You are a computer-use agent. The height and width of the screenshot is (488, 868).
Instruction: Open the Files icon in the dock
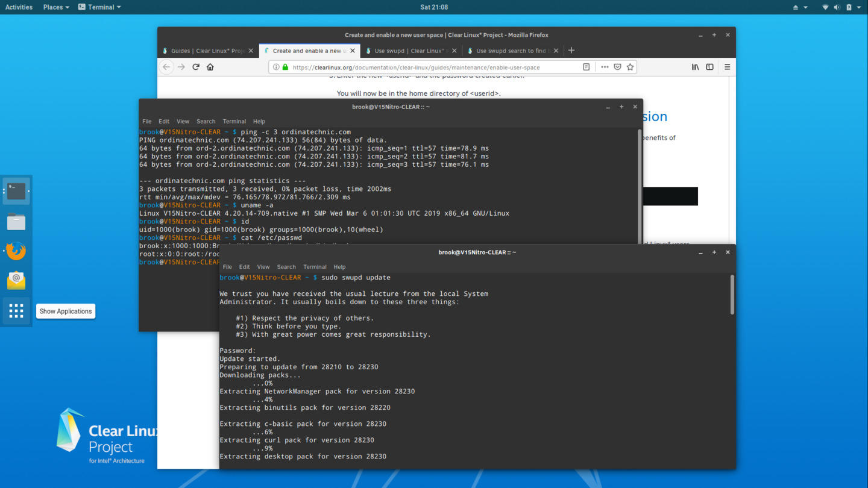(16, 222)
